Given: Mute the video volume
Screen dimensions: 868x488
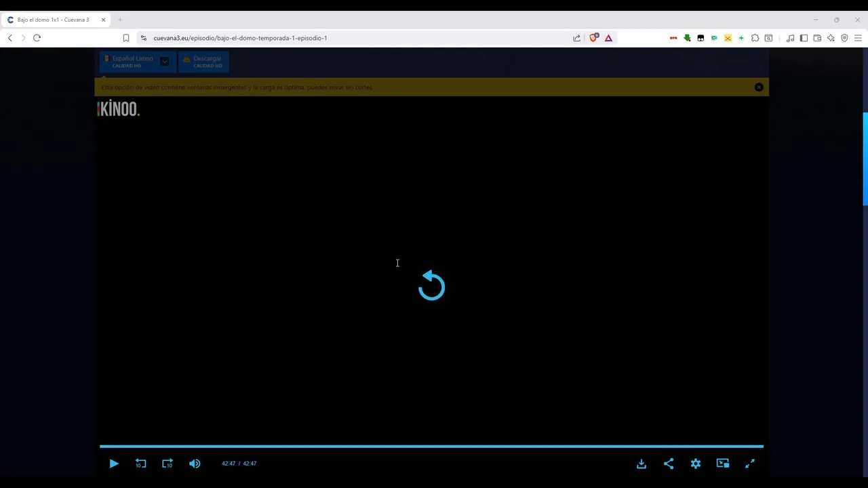Looking at the screenshot, I should point(195,464).
